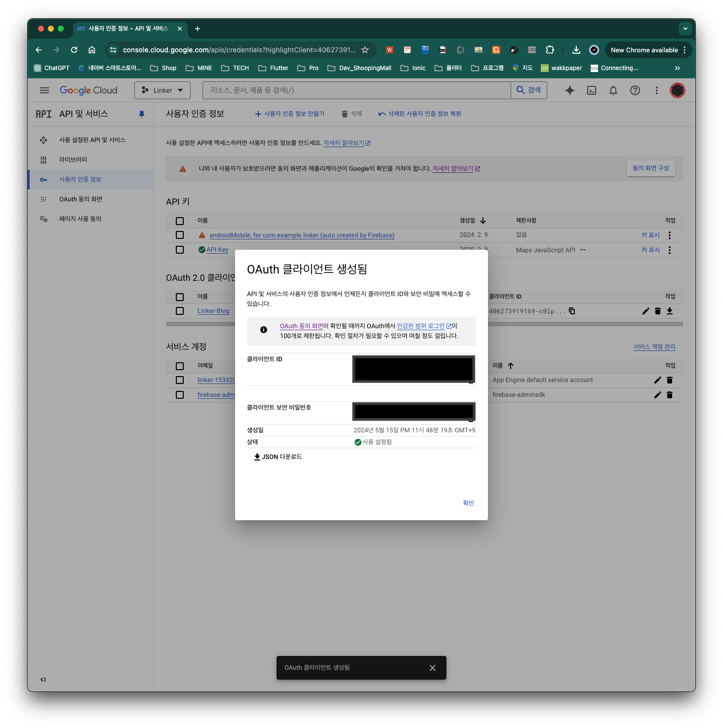Open the Linker project selector dropdown
The image size is (723, 728).
point(162,90)
